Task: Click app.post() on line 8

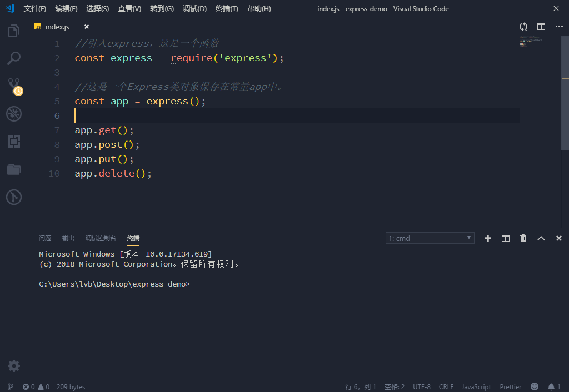Action: pos(107,145)
